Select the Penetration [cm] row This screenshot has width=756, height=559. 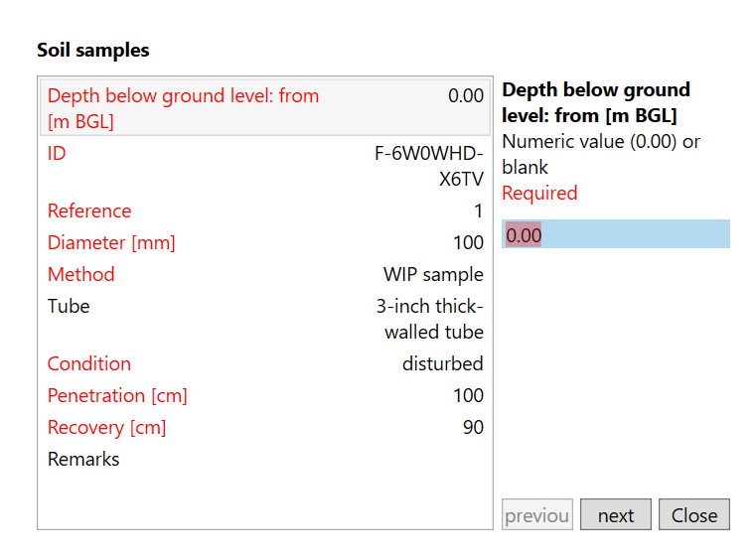click(x=265, y=395)
